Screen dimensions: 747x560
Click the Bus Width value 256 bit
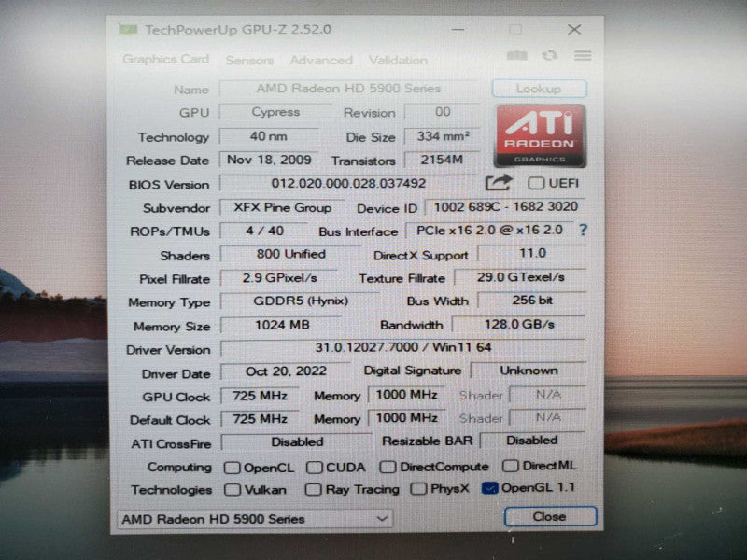coord(532,301)
